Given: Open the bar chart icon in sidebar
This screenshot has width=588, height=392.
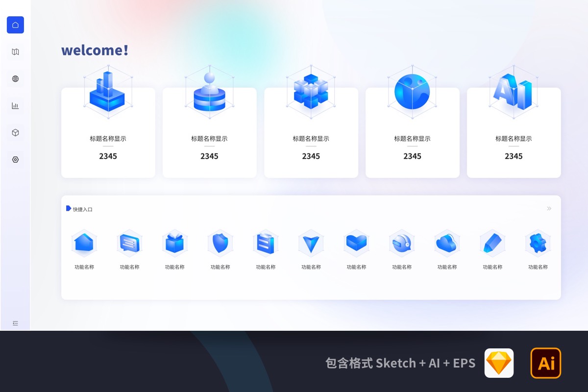Looking at the screenshot, I should [15, 106].
